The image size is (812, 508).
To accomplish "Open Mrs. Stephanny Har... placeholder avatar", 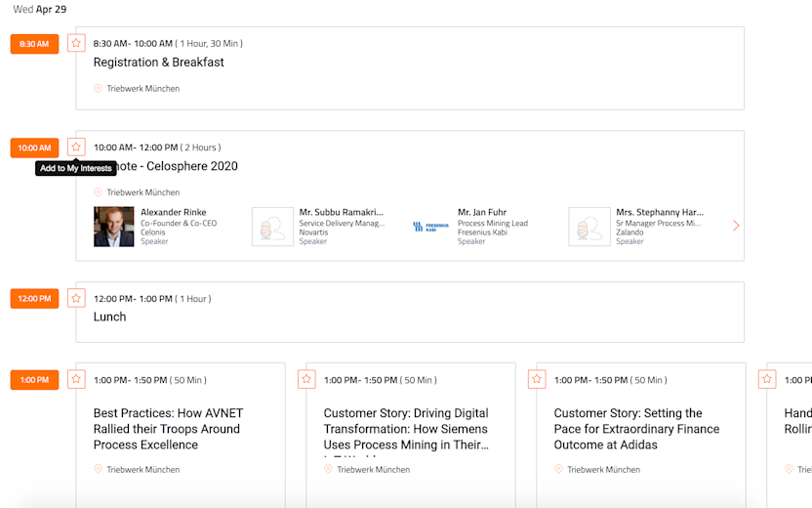I will click(589, 227).
